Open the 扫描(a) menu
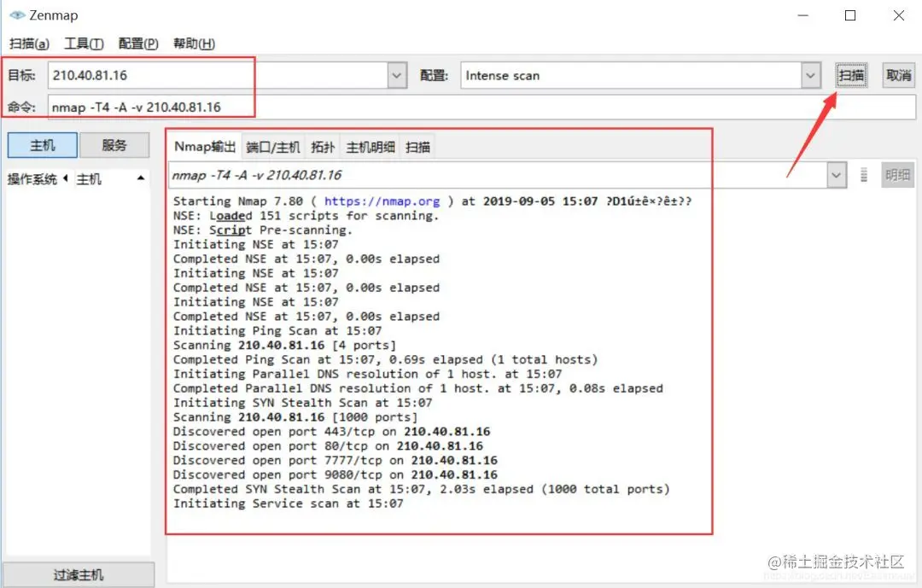Image resolution: width=922 pixels, height=588 pixels. 29,44
